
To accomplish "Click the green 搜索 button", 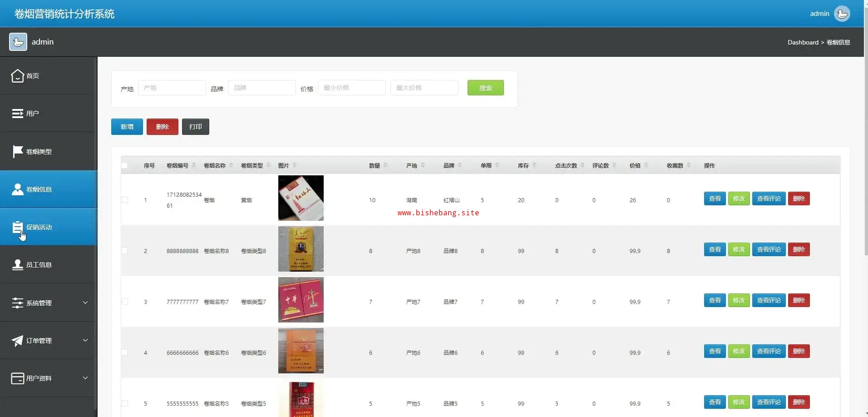I will coord(486,88).
